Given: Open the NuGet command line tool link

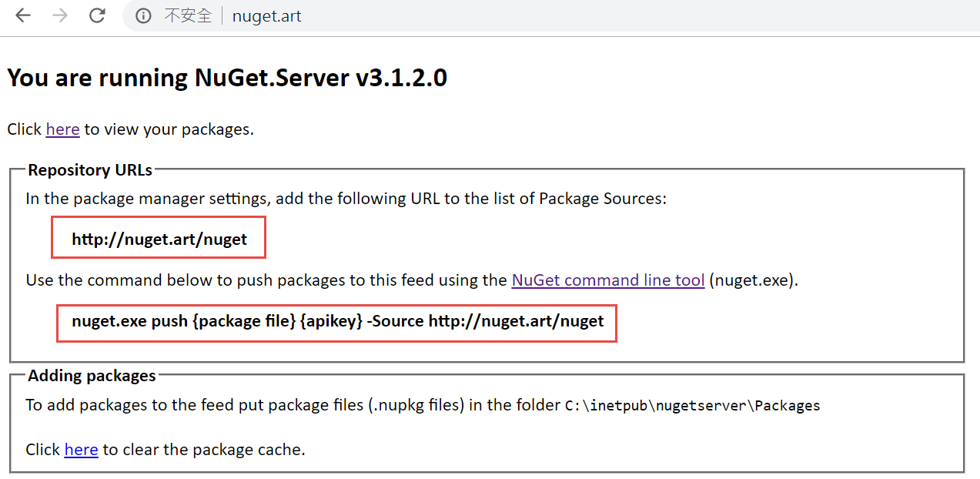Looking at the screenshot, I should (608, 280).
